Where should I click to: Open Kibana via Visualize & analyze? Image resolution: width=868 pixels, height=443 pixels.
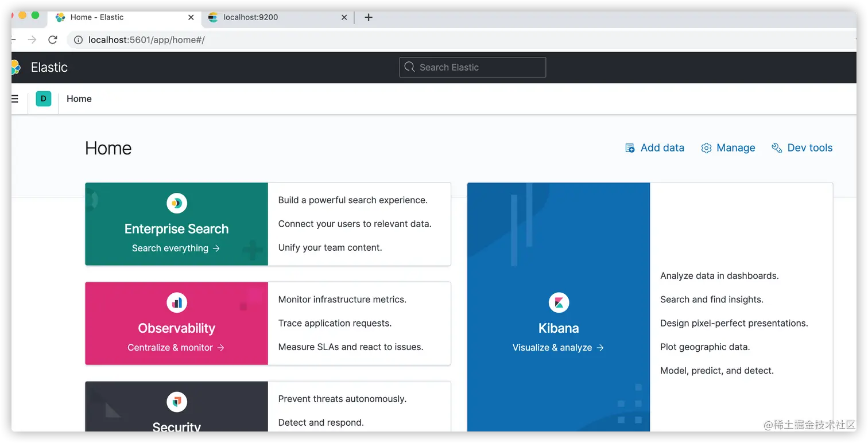click(558, 348)
